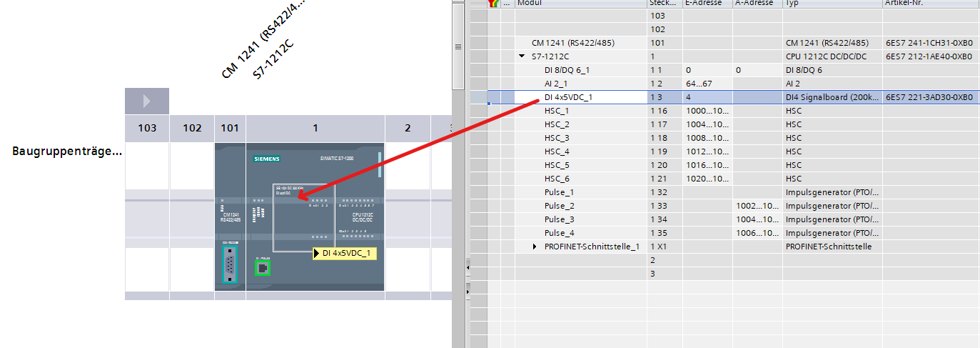Expand the rack arrow button above slot 103
This screenshot has width=980, height=348.
point(147,101)
